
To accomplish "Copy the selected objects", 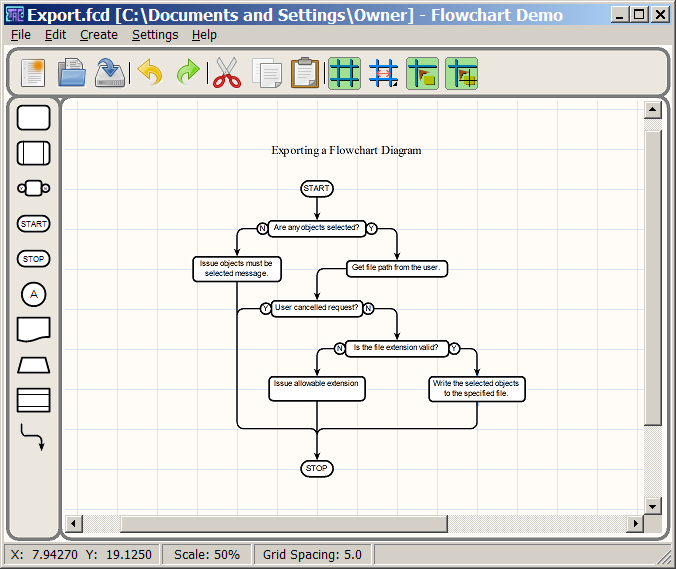I will (266, 74).
